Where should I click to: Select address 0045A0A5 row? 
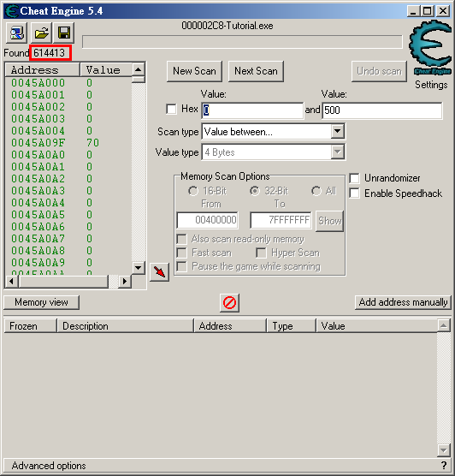tap(68, 214)
